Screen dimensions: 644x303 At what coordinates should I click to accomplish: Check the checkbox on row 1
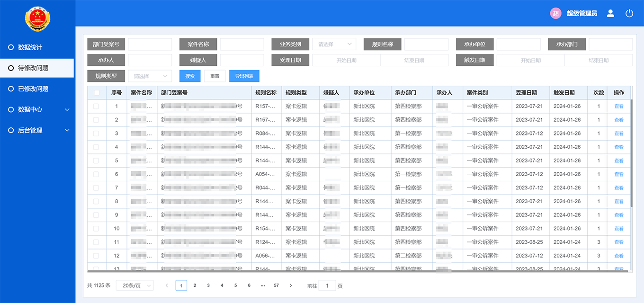click(x=96, y=106)
